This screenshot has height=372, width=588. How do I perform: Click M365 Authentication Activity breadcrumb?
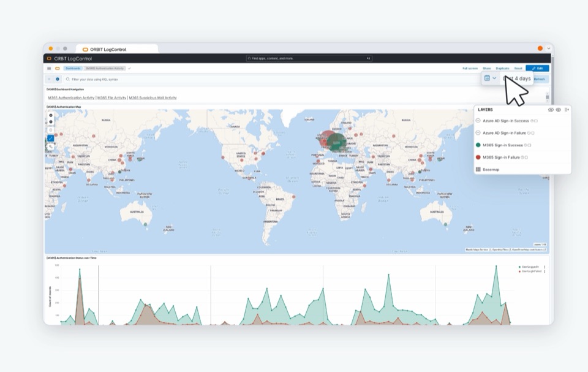click(105, 68)
